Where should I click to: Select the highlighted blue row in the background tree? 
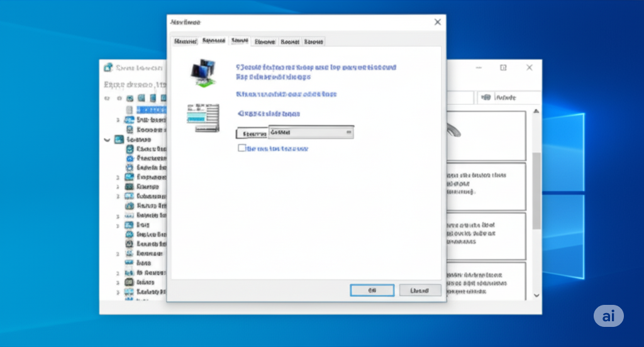point(151,109)
